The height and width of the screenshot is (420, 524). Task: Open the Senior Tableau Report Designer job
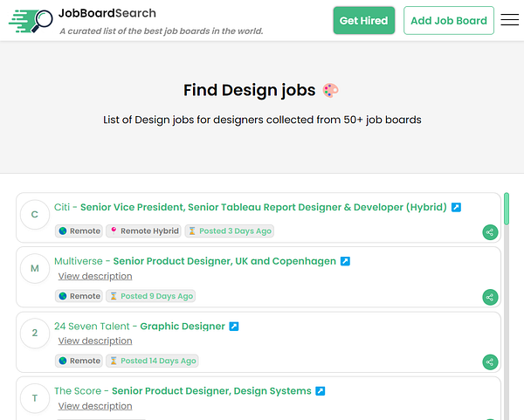[x=263, y=208]
